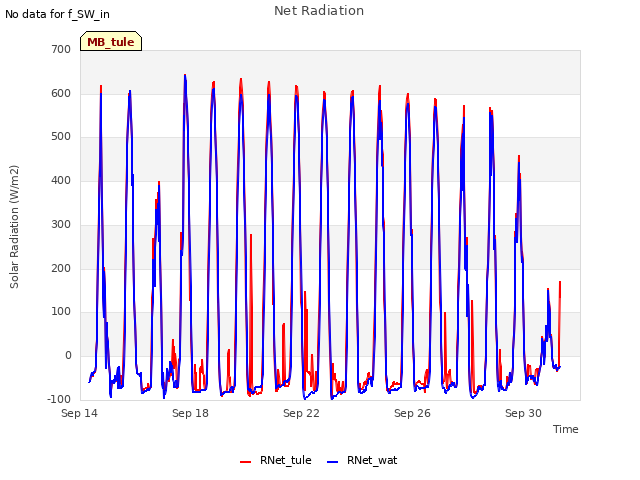This screenshot has height=480, width=640.
Task: Toggle the RNet_tule legend entry
Action: [276, 461]
